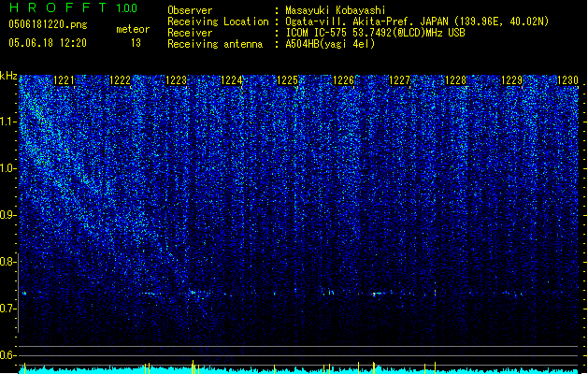
Task: Click time marker 1226
Action: tap(344, 80)
